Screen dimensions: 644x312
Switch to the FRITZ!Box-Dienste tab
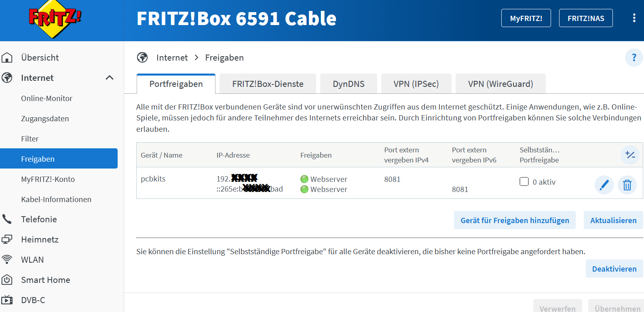pyautogui.click(x=268, y=84)
